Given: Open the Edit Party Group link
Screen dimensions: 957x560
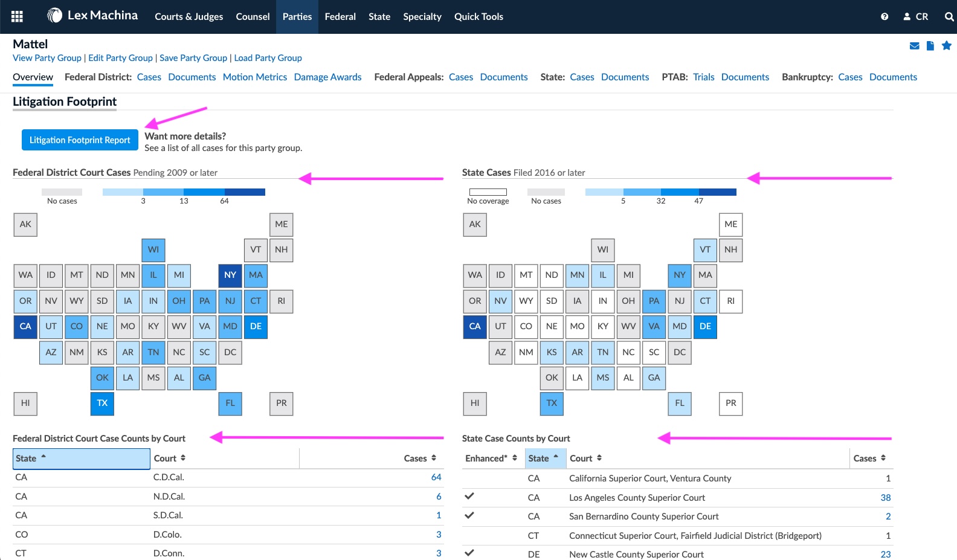Looking at the screenshot, I should tap(120, 58).
